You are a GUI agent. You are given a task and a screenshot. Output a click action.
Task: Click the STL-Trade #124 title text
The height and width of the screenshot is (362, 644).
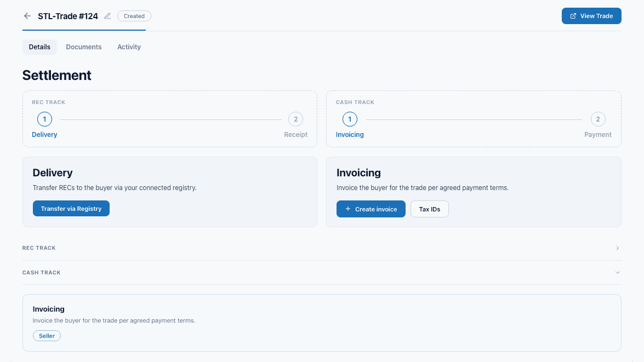pos(68,16)
